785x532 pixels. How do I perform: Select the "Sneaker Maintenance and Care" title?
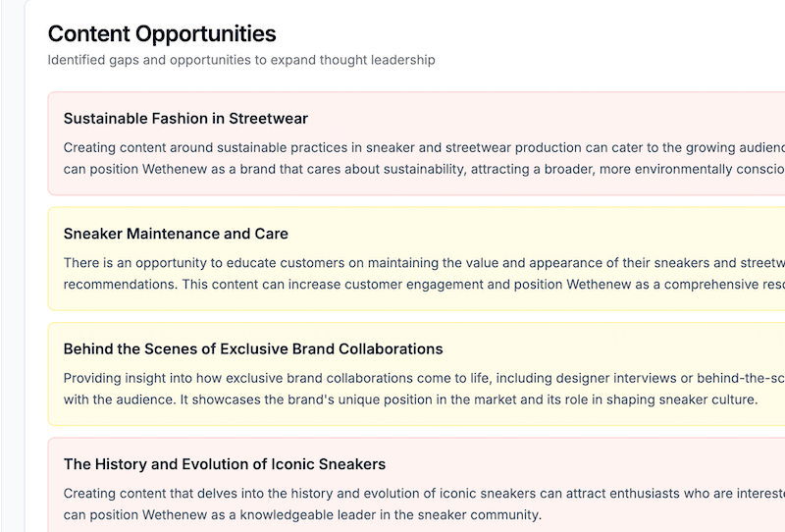[176, 234]
